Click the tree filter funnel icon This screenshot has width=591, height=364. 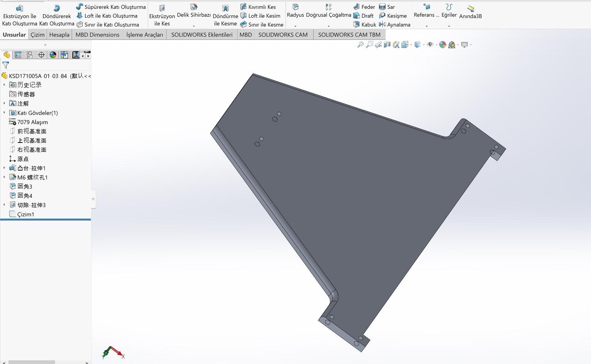(x=6, y=65)
